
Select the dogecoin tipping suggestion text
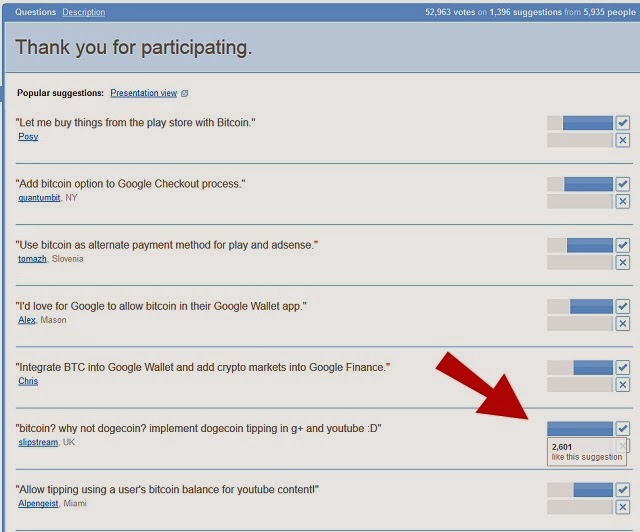[x=198, y=428]
